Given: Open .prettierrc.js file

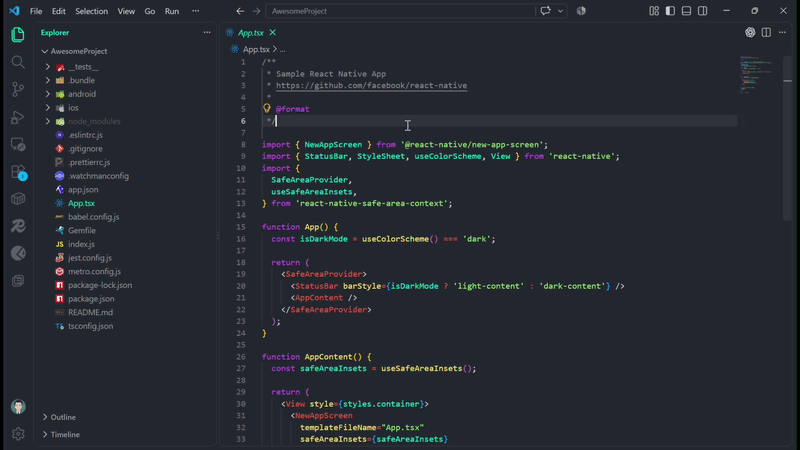Looking at the screenshot, I should 89,162.
